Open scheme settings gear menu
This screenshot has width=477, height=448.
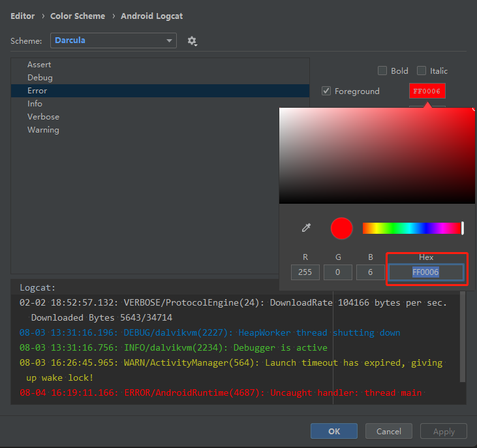pos(192,40)
